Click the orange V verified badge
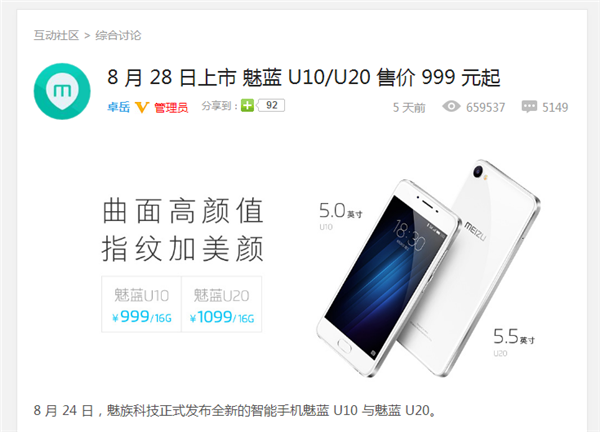 142,108
